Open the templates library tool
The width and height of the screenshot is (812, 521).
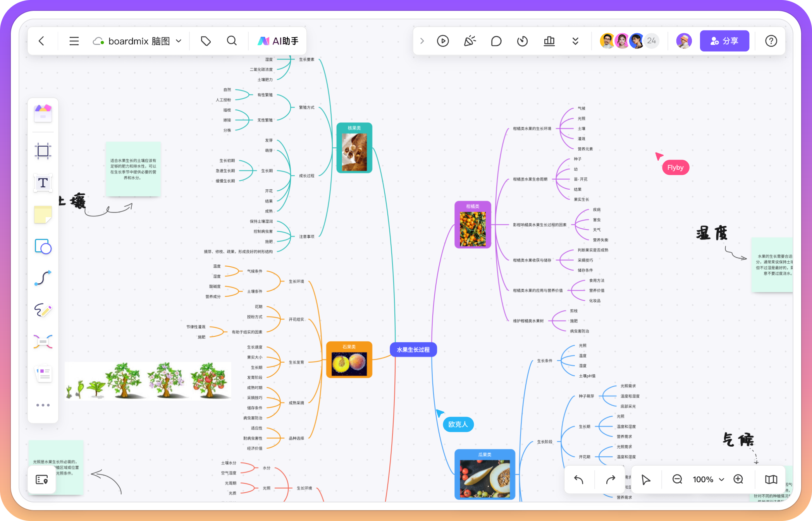coord(43,113)
